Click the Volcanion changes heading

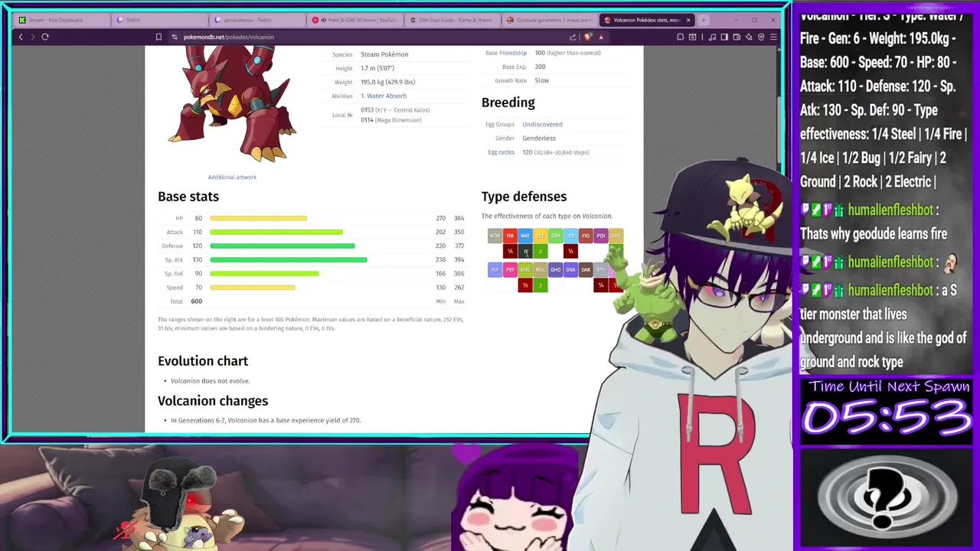click(x=213, y=401)
